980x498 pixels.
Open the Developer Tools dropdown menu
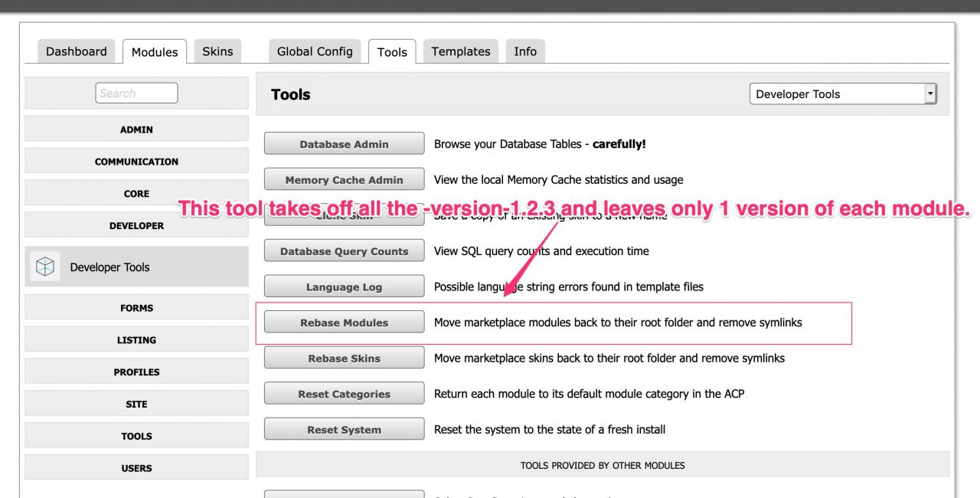(843, 94)
